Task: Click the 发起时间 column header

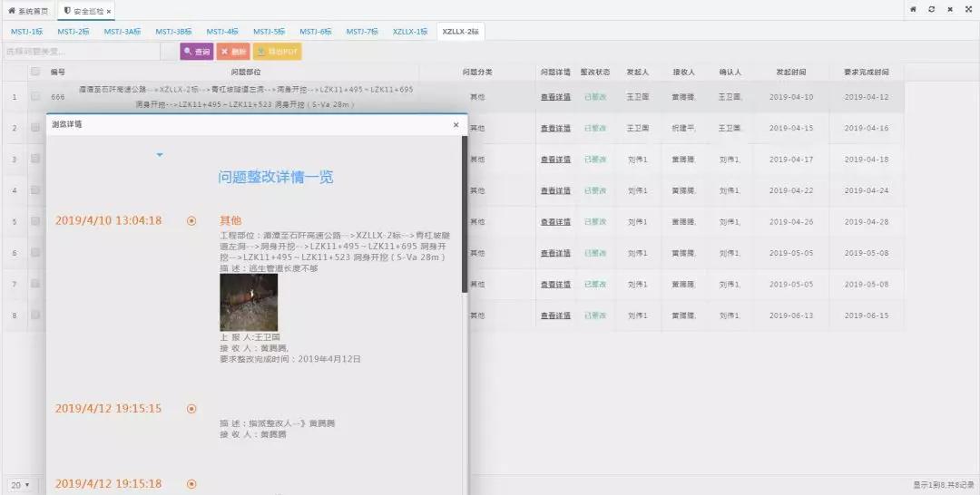Action: click(791, 72)
